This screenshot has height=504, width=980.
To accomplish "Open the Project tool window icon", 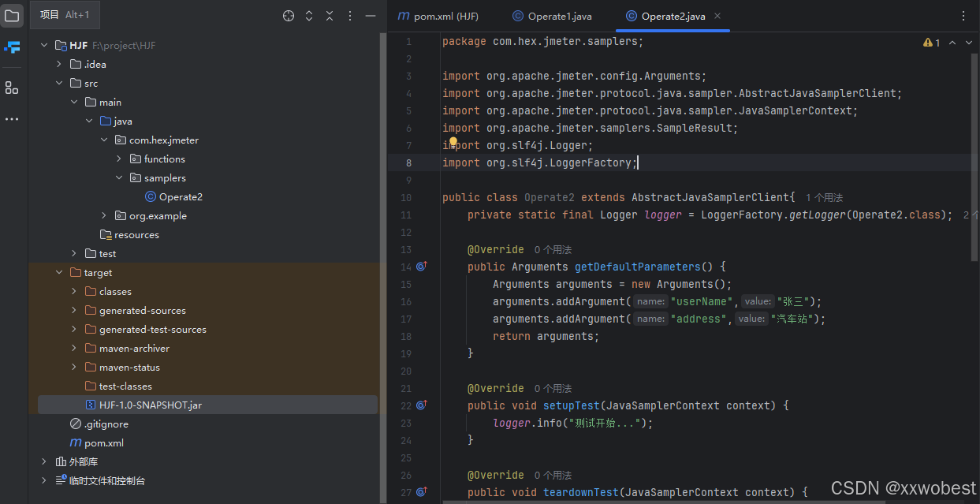I will point(12,16).
